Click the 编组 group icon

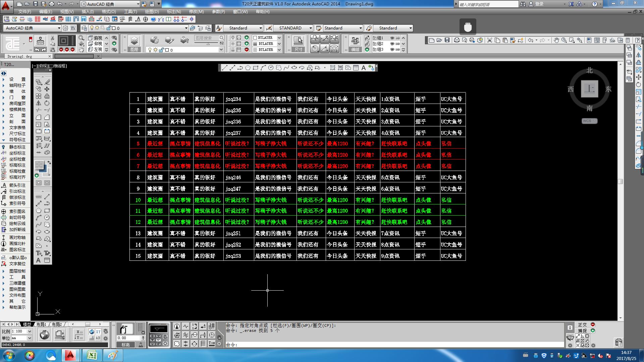pyautogui.click(x=355, y=41)
